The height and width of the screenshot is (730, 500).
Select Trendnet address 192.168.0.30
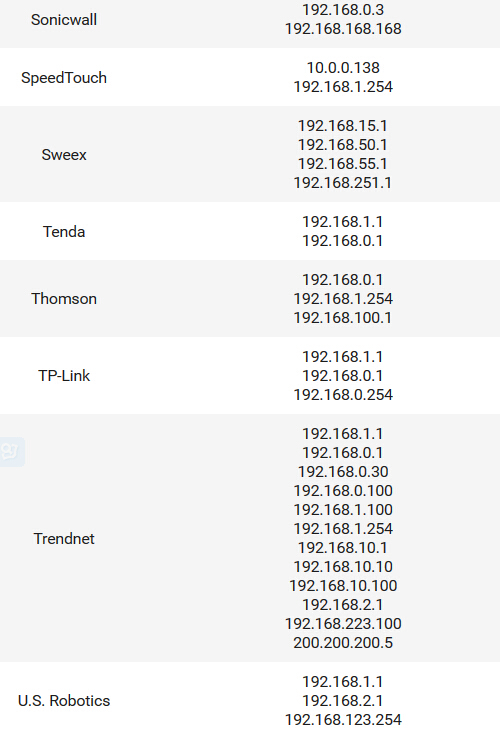point(343,472)
